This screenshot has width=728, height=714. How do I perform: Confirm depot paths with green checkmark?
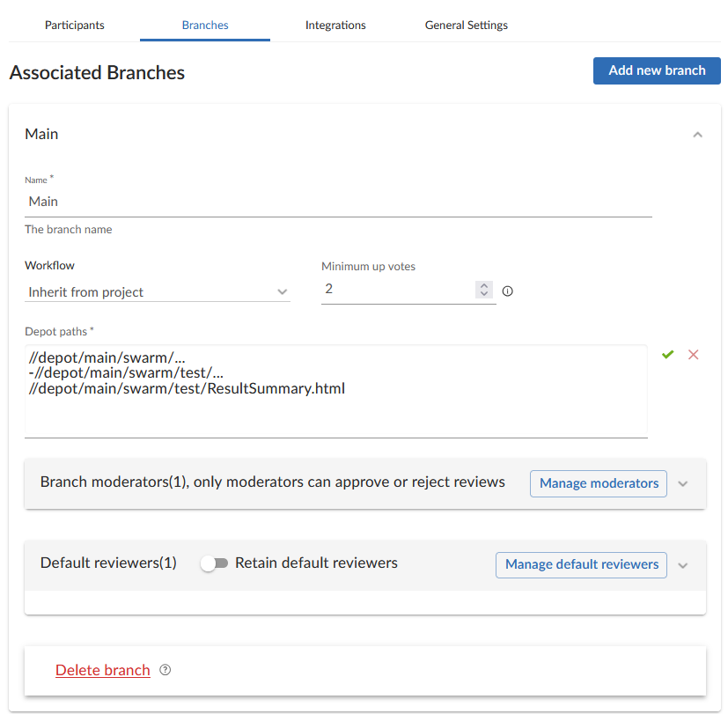[668, 354]
